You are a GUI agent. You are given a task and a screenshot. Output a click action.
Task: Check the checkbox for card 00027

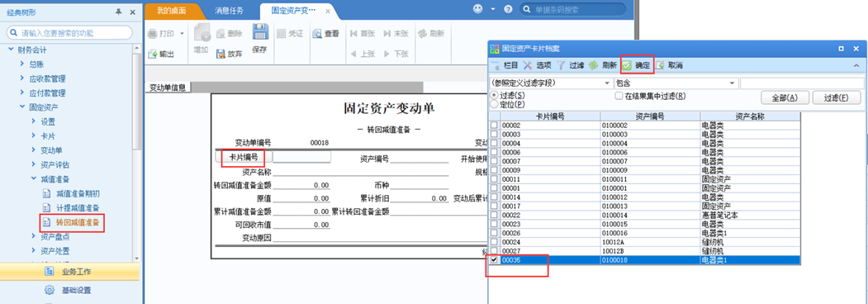tap(495, 250)
